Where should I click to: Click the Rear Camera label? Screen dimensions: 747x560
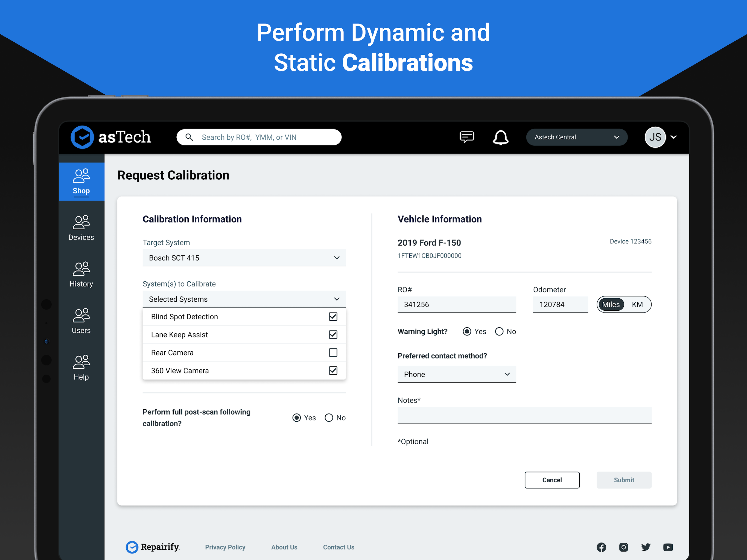[172, 352]
